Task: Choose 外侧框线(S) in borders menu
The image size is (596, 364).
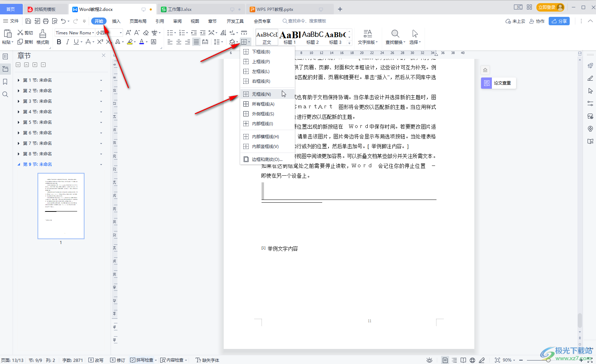Action: pos(267,114)
